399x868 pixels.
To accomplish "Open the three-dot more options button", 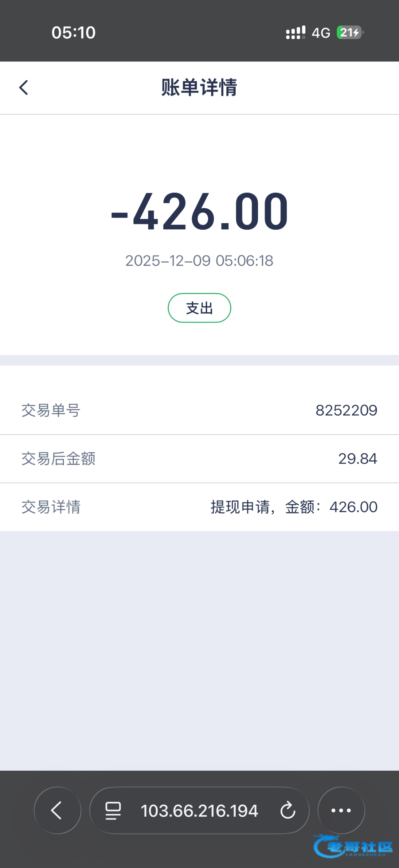I will [x=341, y=810].
